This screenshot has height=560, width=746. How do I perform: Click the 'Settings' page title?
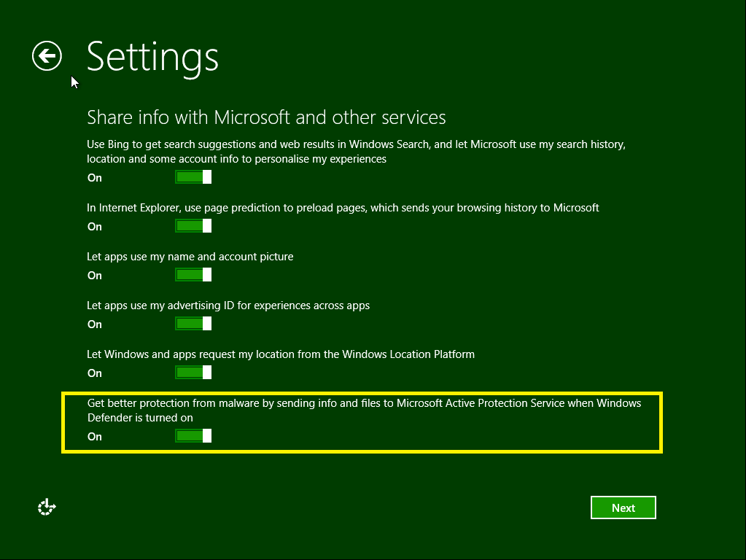point(152,58)
